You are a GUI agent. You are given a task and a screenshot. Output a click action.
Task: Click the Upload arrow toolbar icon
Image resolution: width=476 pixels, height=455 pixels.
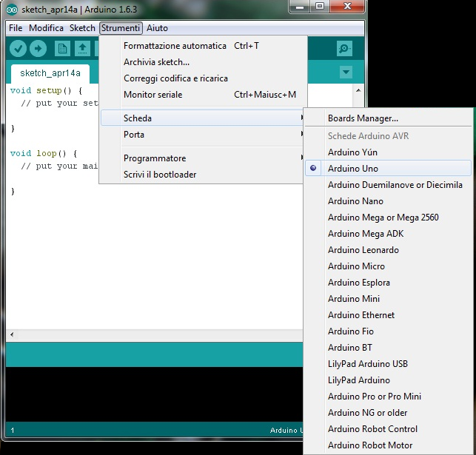[38, 49]
